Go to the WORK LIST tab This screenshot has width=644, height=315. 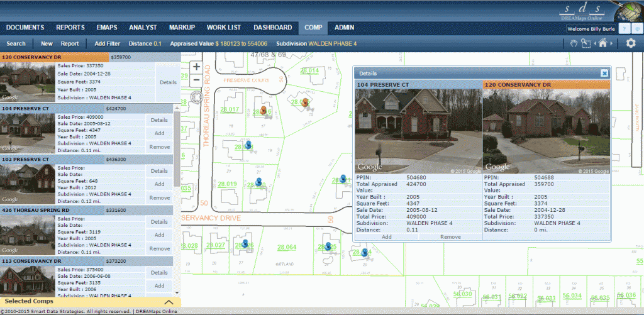click(x=224, y=28)
